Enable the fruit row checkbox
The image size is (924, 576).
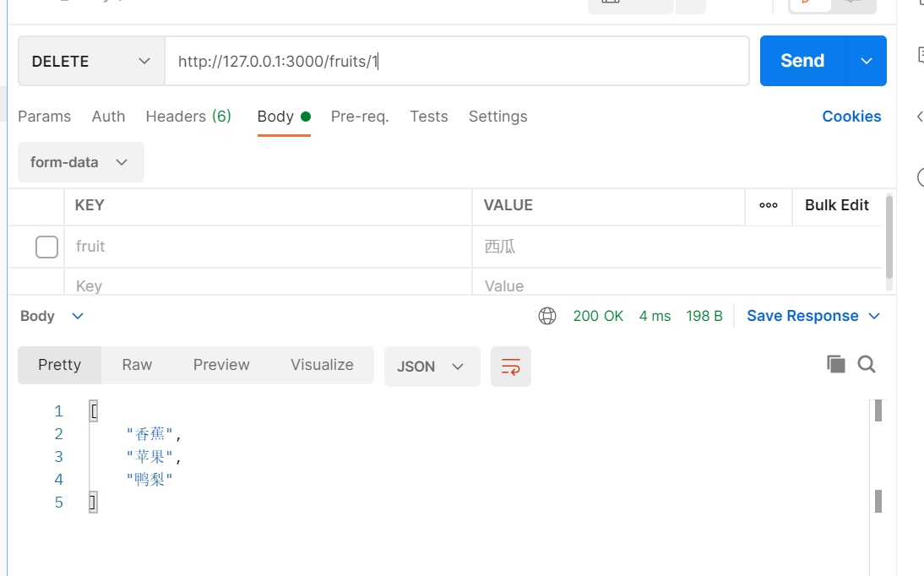pyautogui.click(x=46, y=247)
